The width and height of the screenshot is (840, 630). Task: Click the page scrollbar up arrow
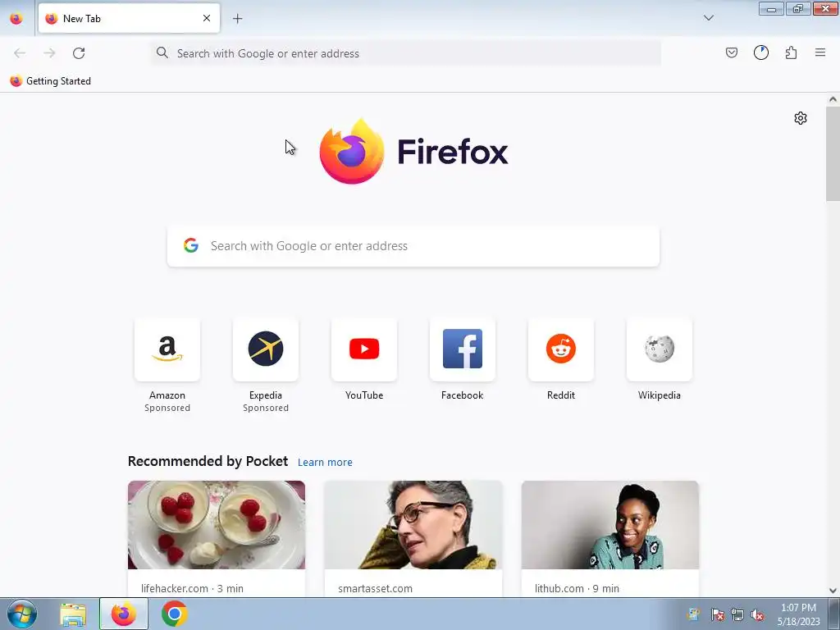833,99
